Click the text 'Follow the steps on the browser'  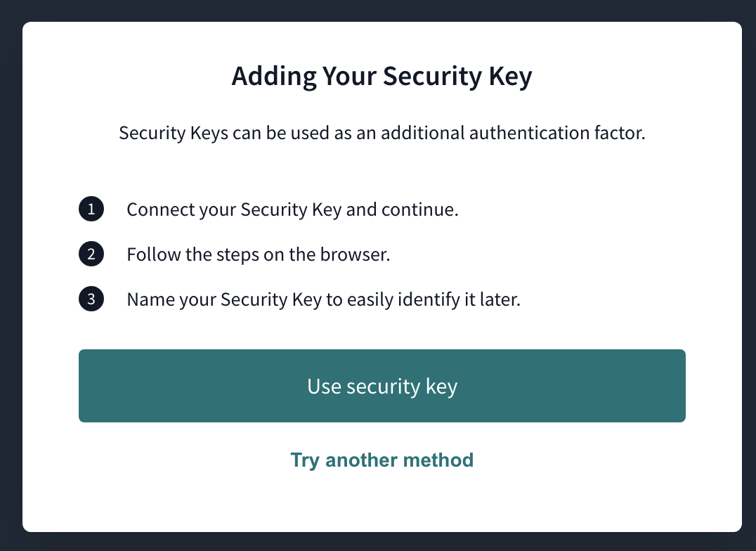[x=258, y=254]
